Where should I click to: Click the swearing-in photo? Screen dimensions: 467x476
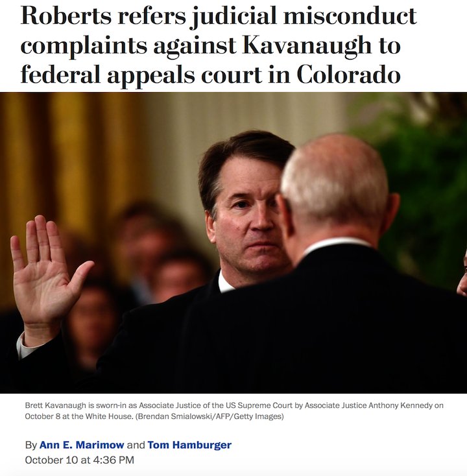coord(233,243)
